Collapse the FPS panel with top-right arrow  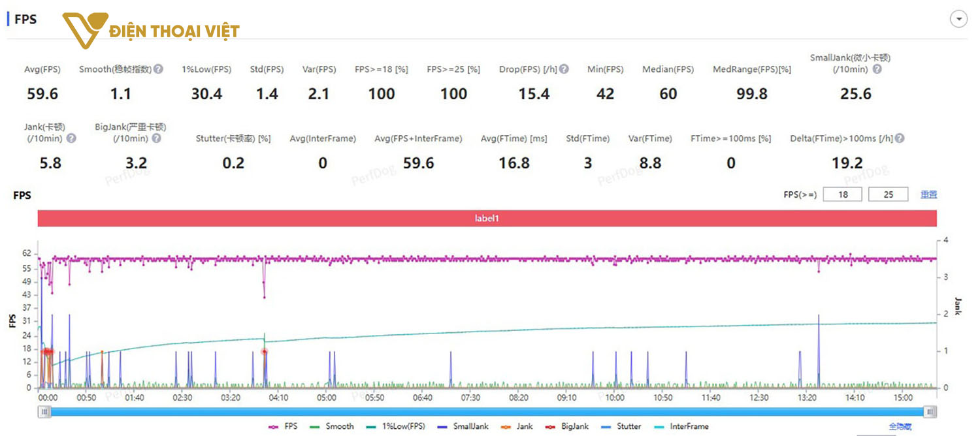click(x=958, y=20)
